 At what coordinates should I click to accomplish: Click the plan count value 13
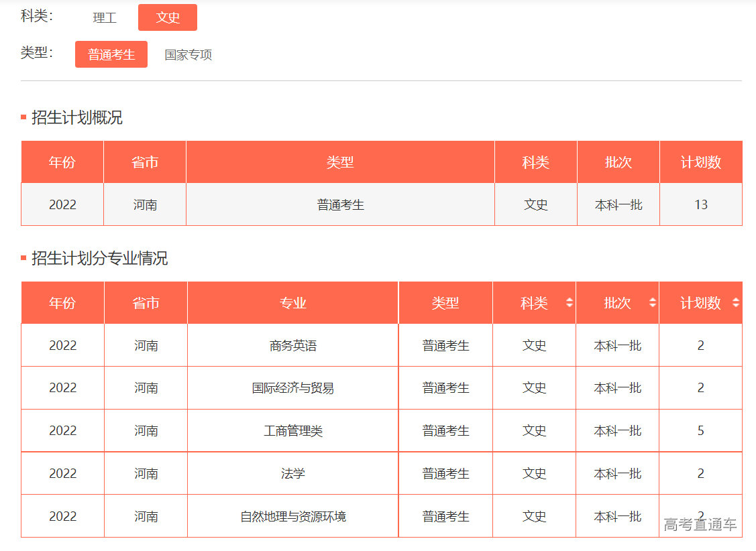(x=700, y=204)
